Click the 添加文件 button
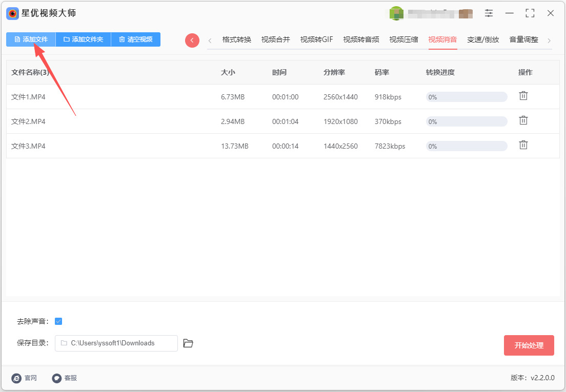 [x=31, y=39]
